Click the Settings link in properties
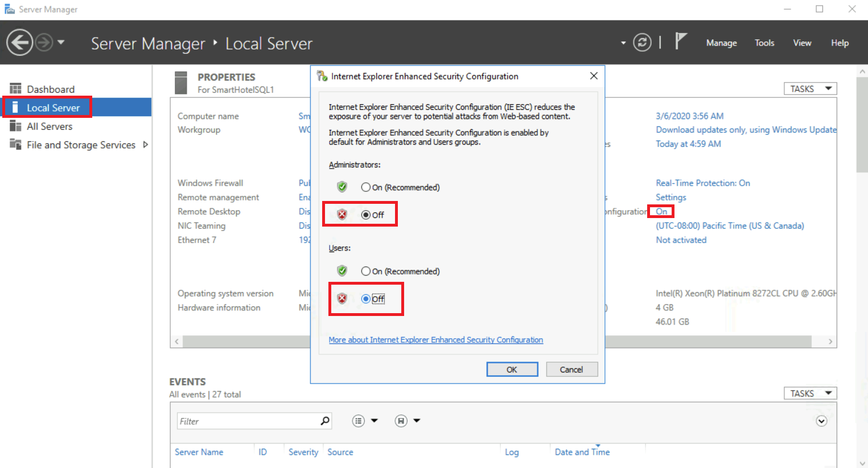 [671, 197]
